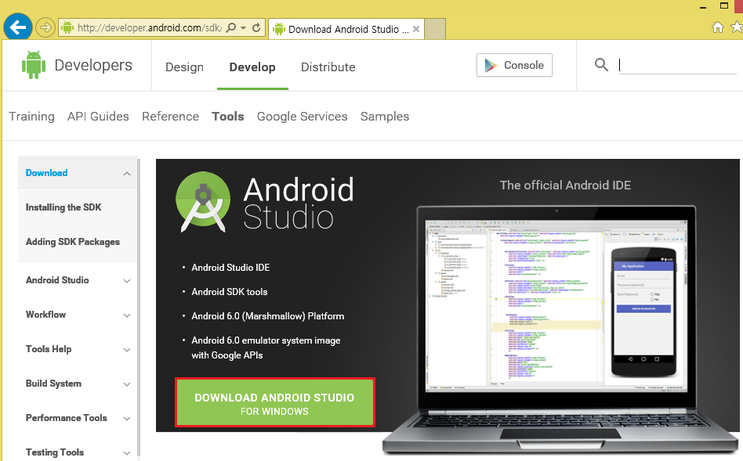Expand the Build System sidebar chevron
743x461 pixels.
click(x=127, y=384)
